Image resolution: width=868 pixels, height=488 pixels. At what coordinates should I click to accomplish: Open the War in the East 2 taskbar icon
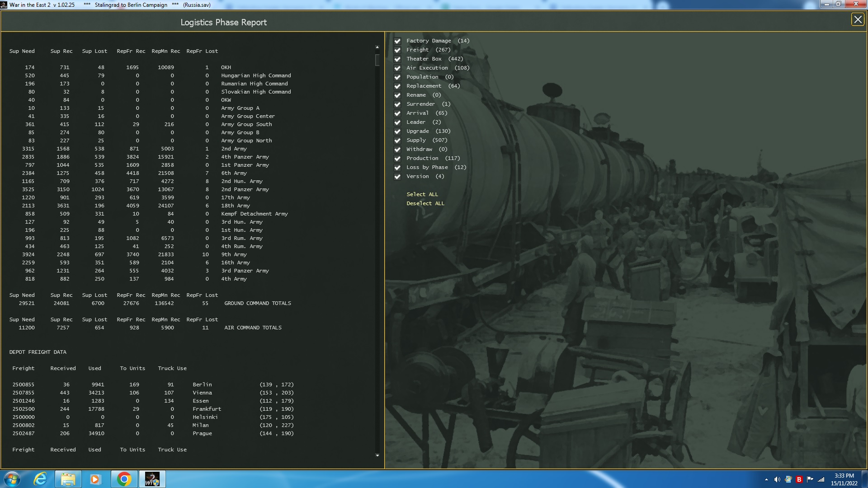point(152,479)
